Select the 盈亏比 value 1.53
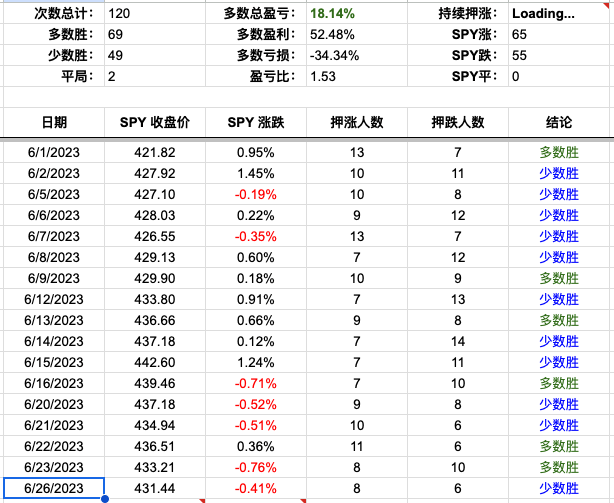This screenshot has width=614, height=503. tap(357, 76)
